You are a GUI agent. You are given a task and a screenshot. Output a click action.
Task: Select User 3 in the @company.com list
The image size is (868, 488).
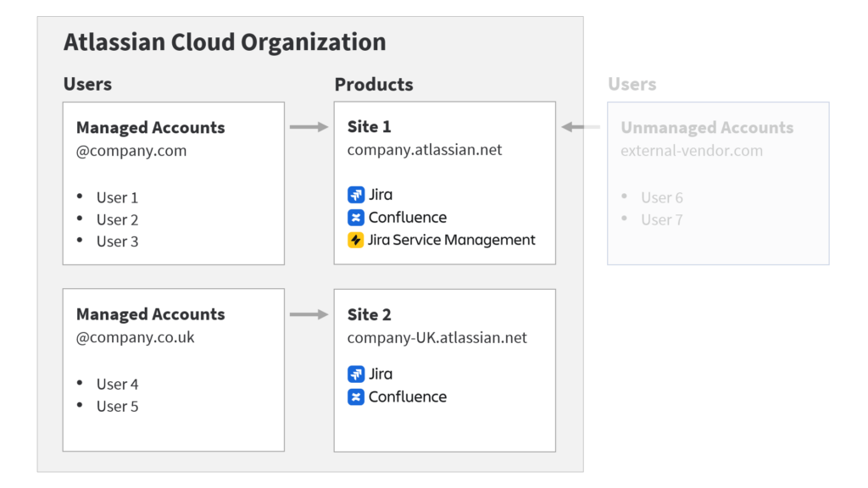[x=117, y=241]
